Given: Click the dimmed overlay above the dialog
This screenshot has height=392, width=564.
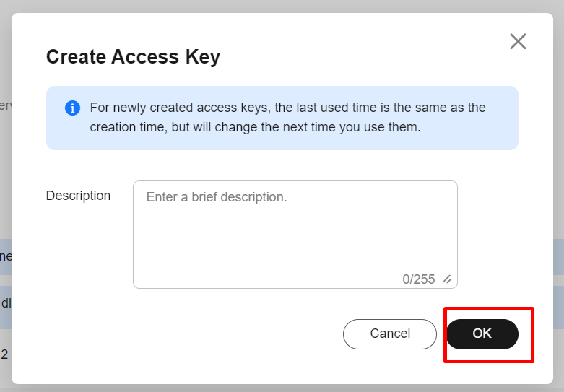Looking at the screenshot, I should click(x=282, y=6).
